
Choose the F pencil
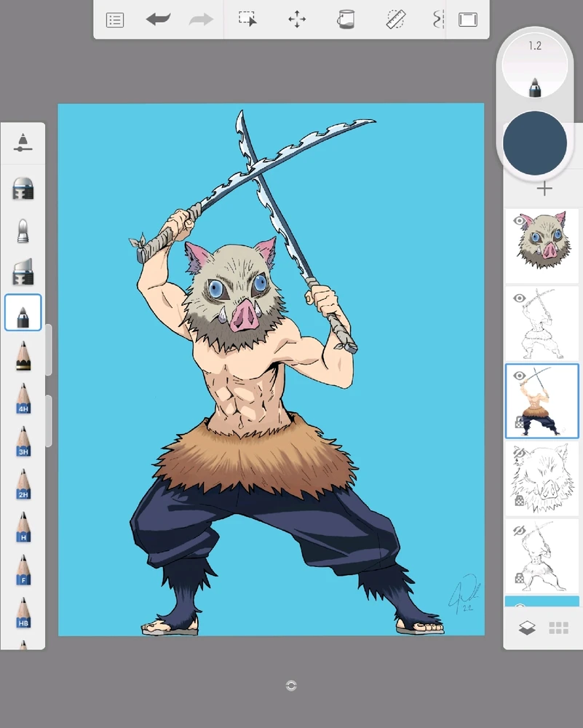(x=23, y=570)
